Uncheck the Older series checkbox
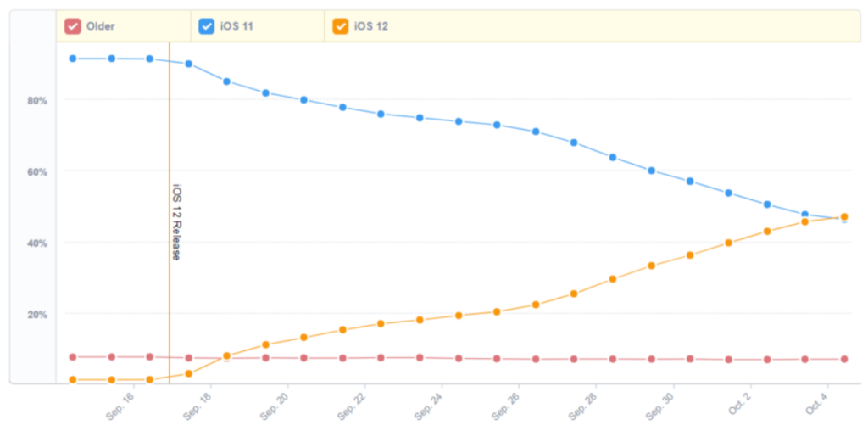The height and width of the screenshot is (431, 868). tap(73, 26)
